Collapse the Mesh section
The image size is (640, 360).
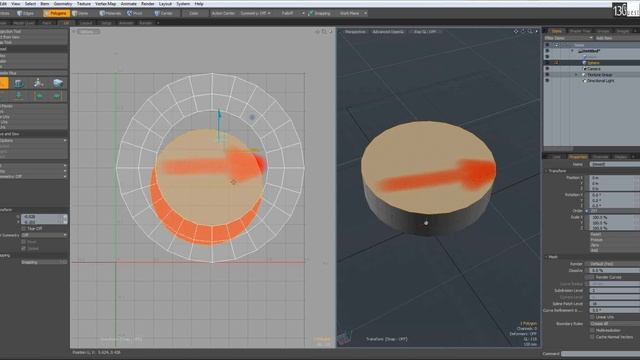click(x=547, y=257)
